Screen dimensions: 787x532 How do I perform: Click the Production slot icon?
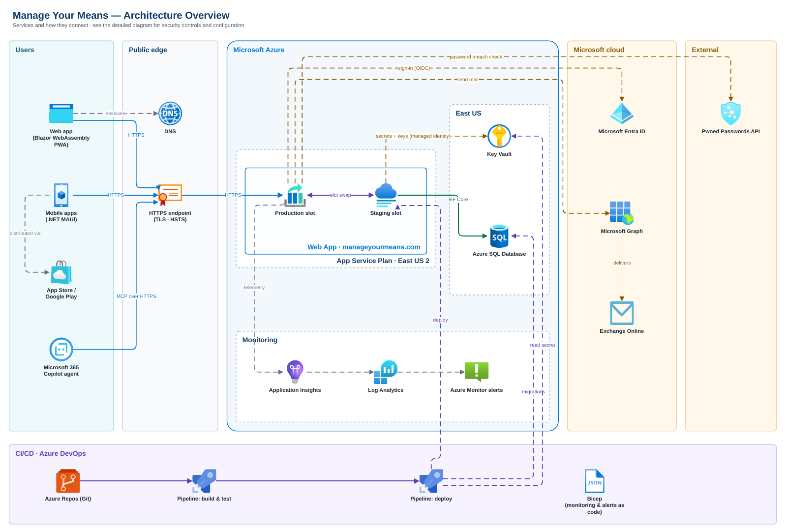point(295,195)
